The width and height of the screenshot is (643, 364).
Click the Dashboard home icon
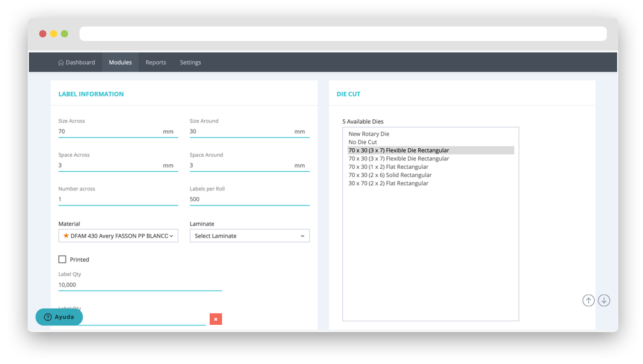(61, 63)
